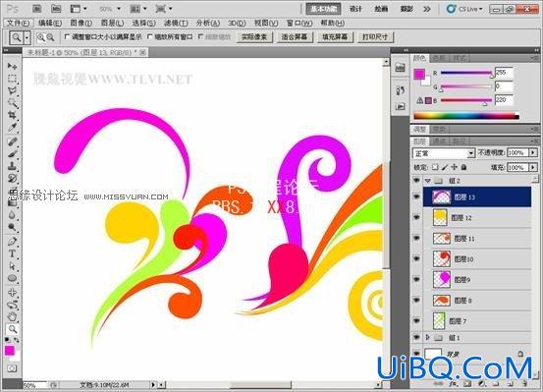Screen dimensions: 543x392
Task: Enable 调整窗口大小以满屏显示 checkbox
Action: pyautogui.click(x=67, y=36)
